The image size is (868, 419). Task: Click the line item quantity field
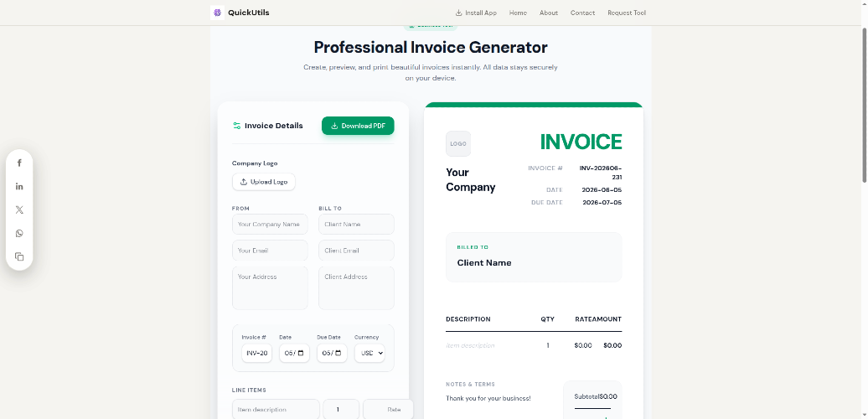point(341,410)
